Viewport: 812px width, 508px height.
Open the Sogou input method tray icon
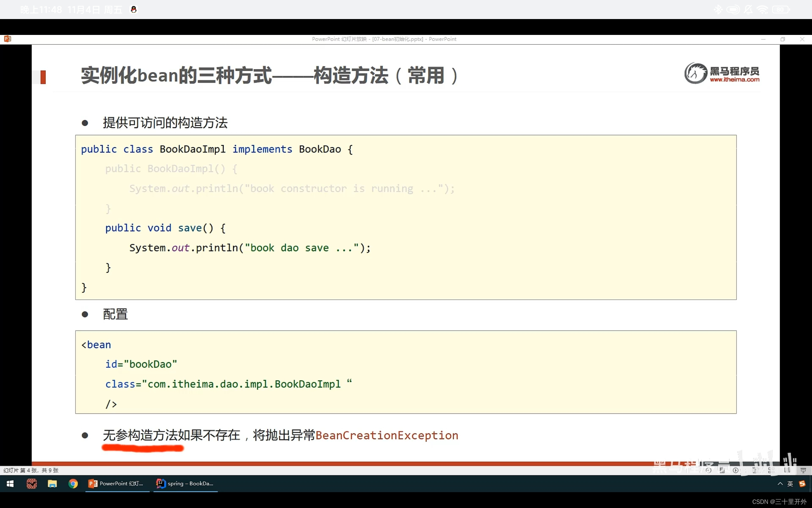pos(802,484)
